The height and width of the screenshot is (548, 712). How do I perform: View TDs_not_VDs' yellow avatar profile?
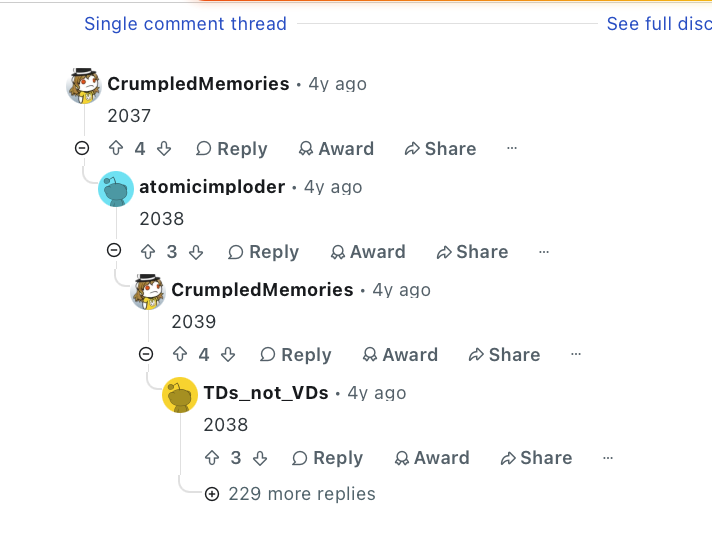[180, 395]
